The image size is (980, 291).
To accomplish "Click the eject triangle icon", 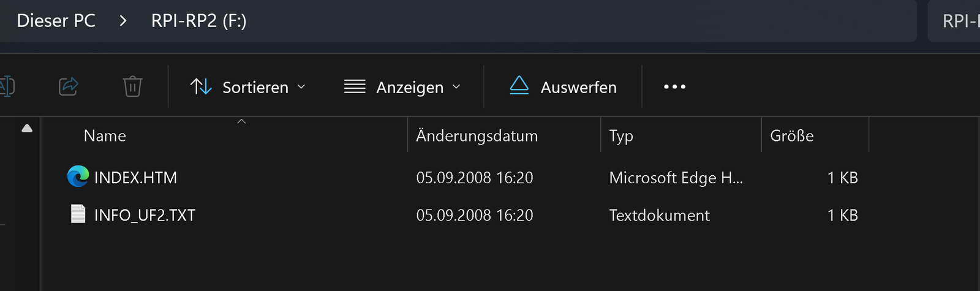I will pyautogui.click(x=519, y=86).
